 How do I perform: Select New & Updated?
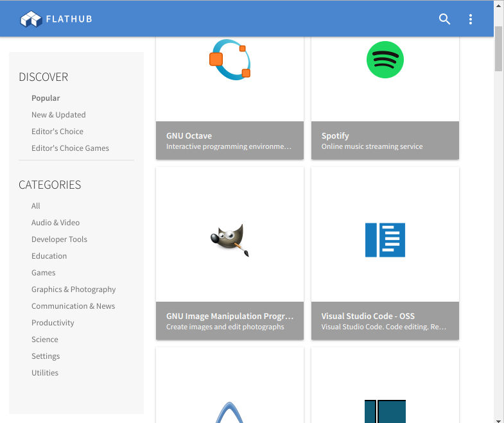[58, 115]
